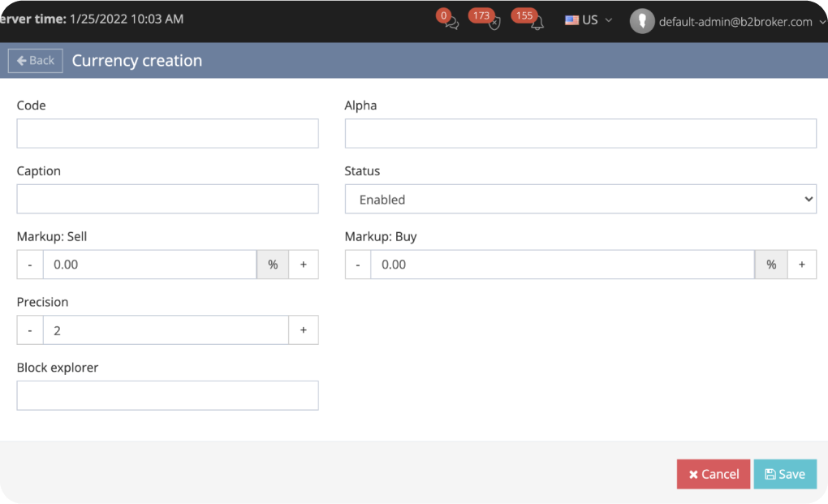Click the percent unit on Markup: Buy
The width and height of the screenshot is (828, 504).
[771, 265]
